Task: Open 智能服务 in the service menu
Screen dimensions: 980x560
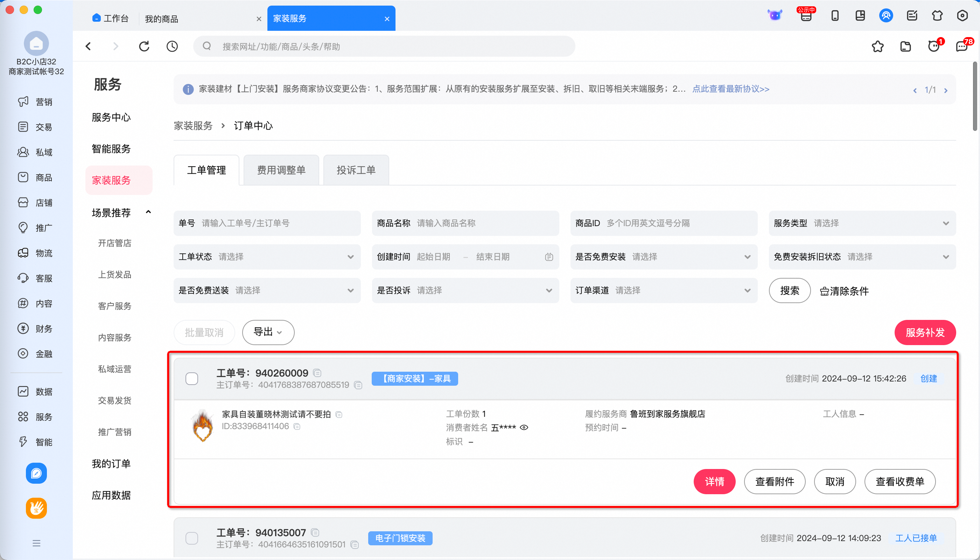Action: [x=111, y=149]
